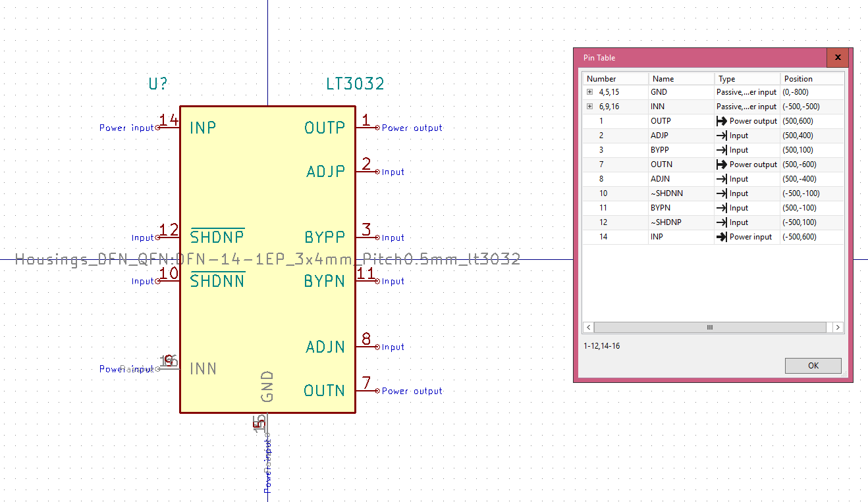This screenshot has width=868, height=502.
Task: Click the Input icon for pin BYPN
Action: 722,207
